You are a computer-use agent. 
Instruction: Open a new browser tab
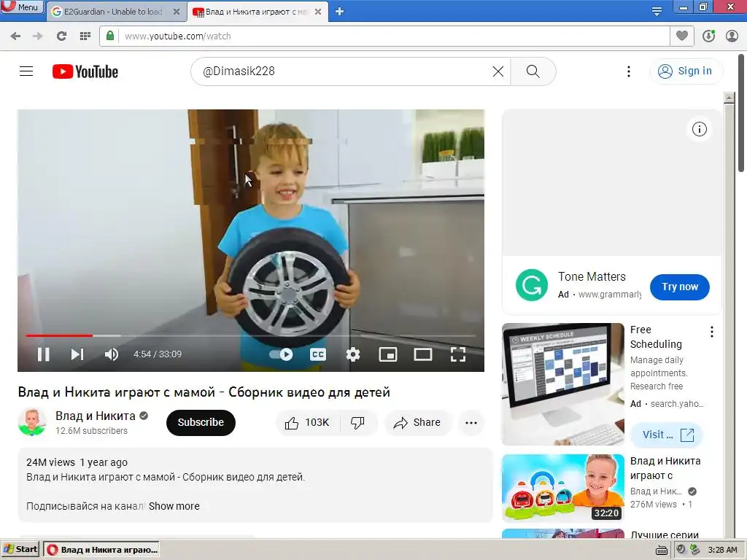tap(339, 11)
